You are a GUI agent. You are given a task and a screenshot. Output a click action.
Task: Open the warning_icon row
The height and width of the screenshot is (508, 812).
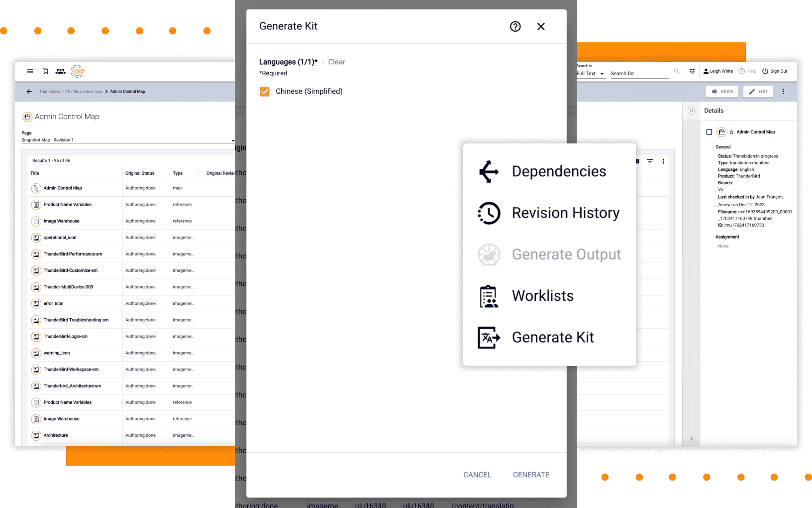click(x=131, y=353)
